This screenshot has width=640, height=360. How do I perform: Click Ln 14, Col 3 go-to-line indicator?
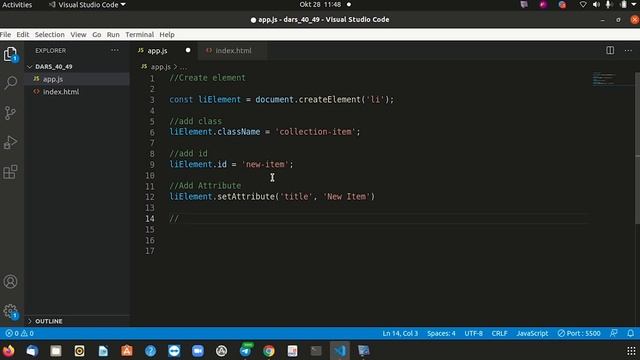400,333
